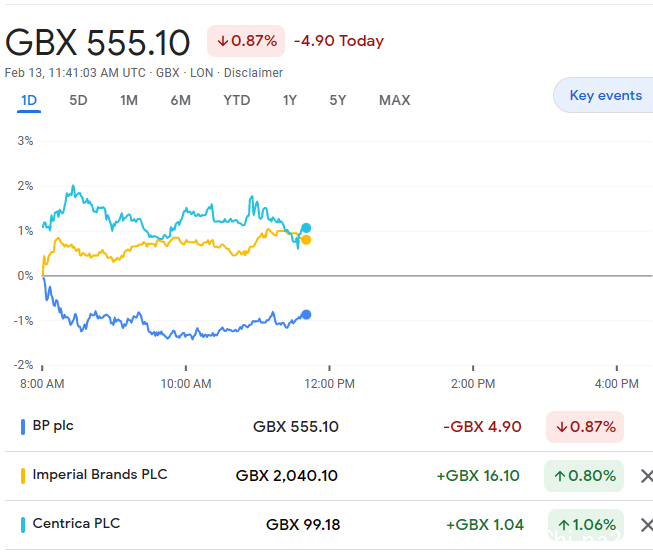This screenshot has height=552, width=653.
Task: Click the Feb 13 timestamp text
Action: [x=75, y=73]
